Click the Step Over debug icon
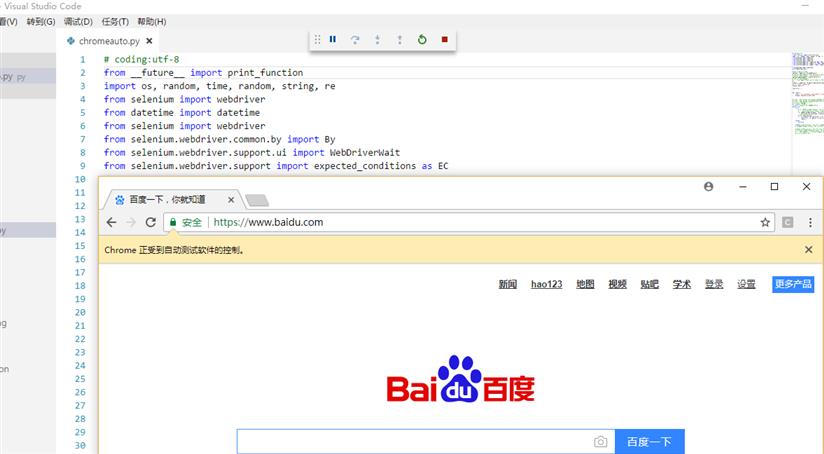Viewport: 824px width, 454px height. [355, 39]
